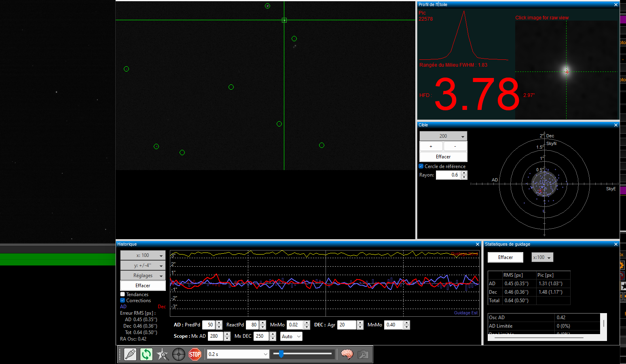Click Effacer in Statistiques de guidage
626x364 pixels.
pyautogui.click(x=505, y=257)
